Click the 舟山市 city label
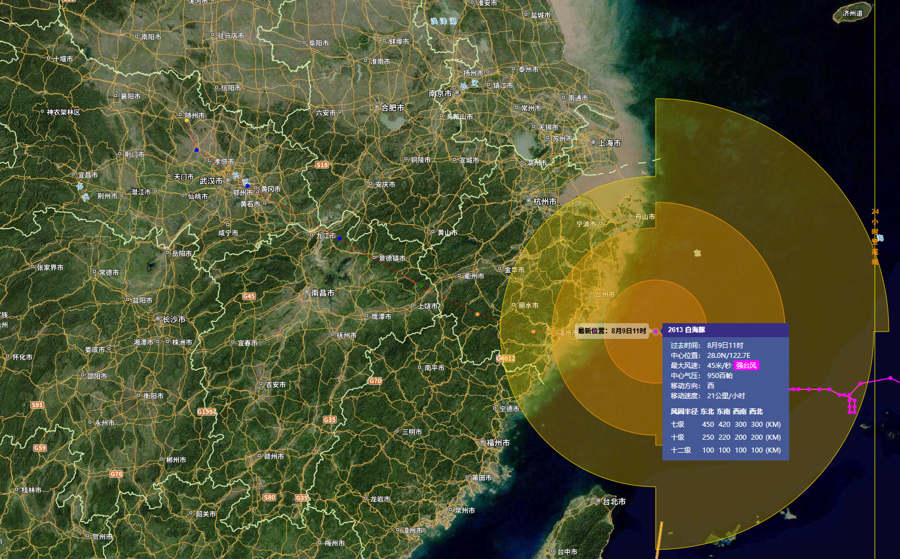This screenshot has height=559, width=900. (x=645, y=216)
